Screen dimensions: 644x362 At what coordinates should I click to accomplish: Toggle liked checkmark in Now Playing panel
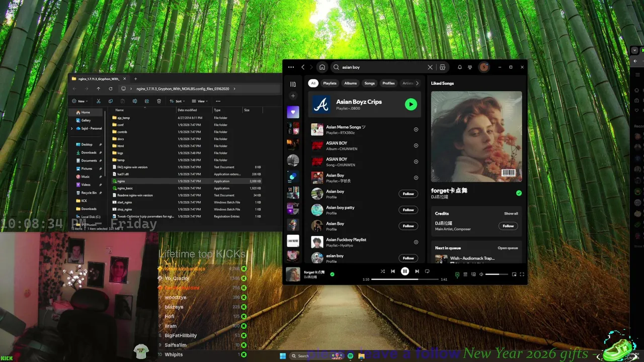[519, 193]
